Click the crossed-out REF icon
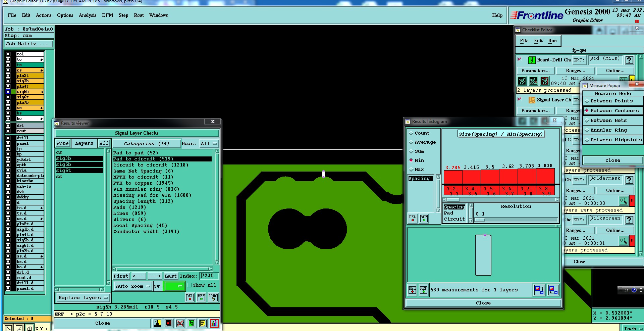644x331 pixels. (180, 323)
